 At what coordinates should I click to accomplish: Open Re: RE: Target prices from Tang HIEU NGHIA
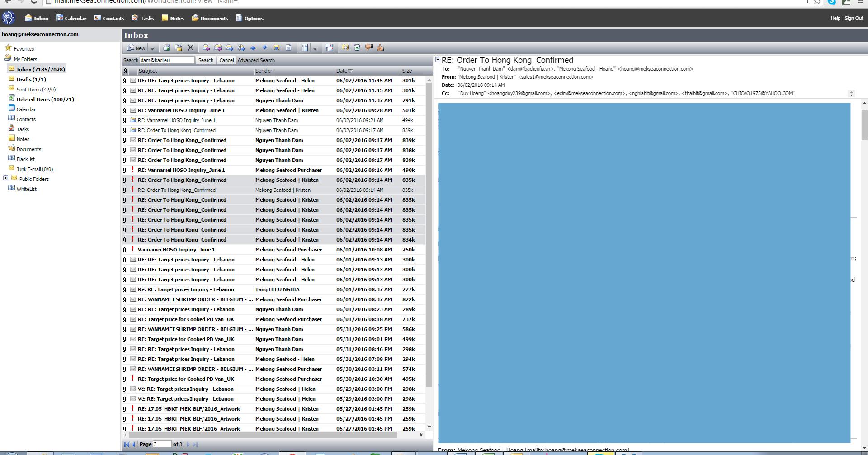point(274,289)
